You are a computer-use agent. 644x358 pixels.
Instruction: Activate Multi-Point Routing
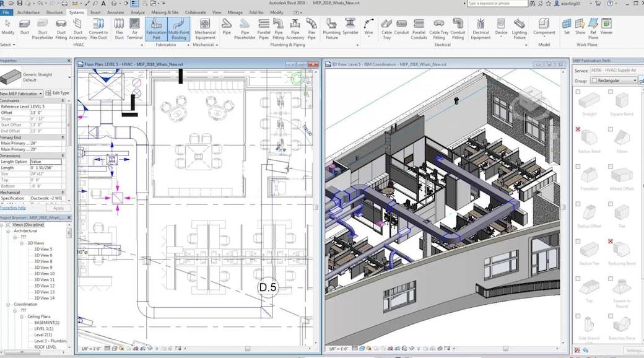click(x=179, y=28)
